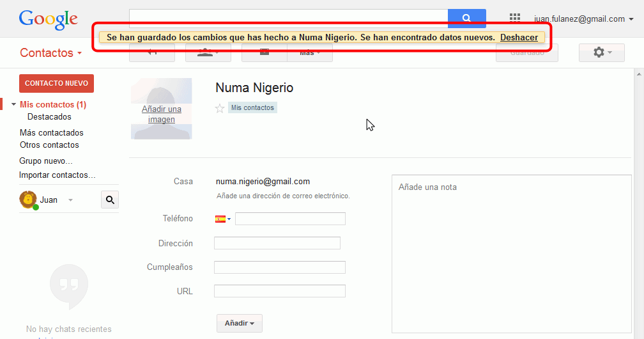Click the blue search button

click(466, 18)
